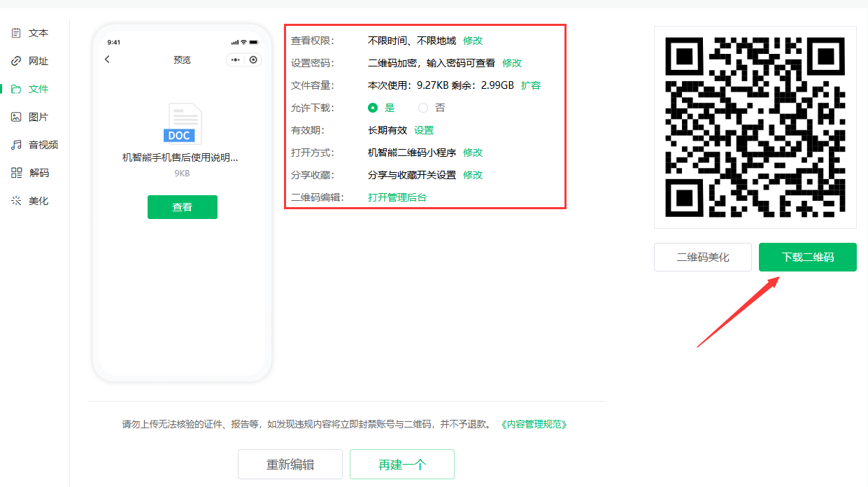Viewport: 868px width, 487px height.
Task: Click the 9KB file size text
Action: (182, 173)
